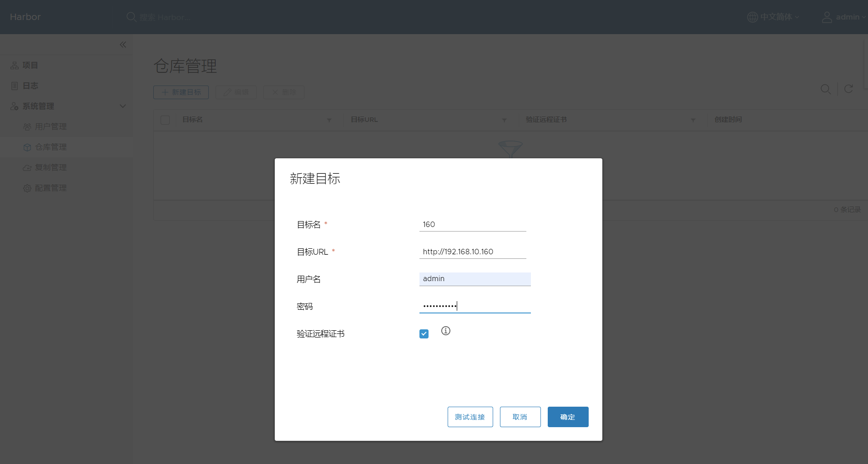Click the search magnifier icon in header
The width and height of the screenshot is (868, 464).
tap(131, 17)
